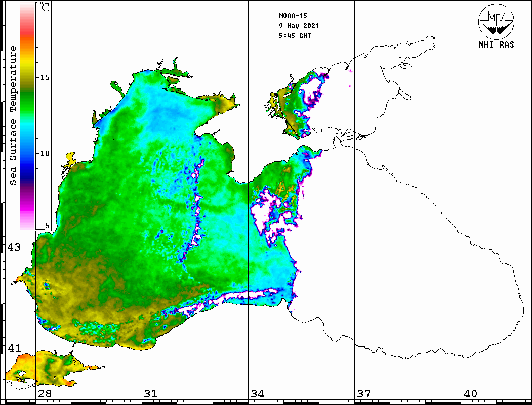Click the 10 tick label on the temperature scale
This screenshot has height=405, width=532.
(x=45, y=153)
